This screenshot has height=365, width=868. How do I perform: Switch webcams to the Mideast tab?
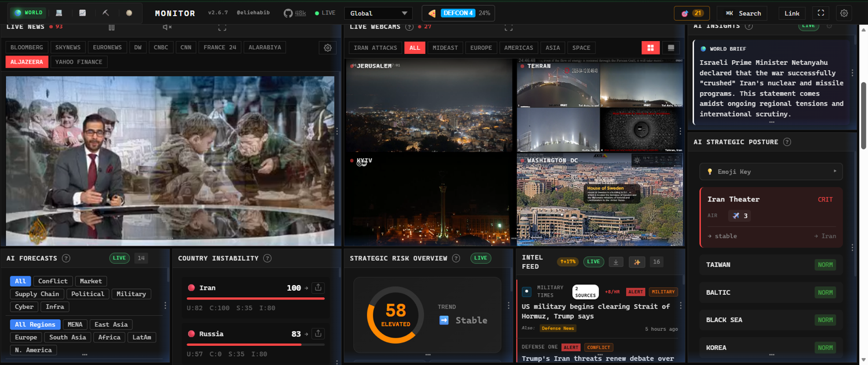coord(445,48)
